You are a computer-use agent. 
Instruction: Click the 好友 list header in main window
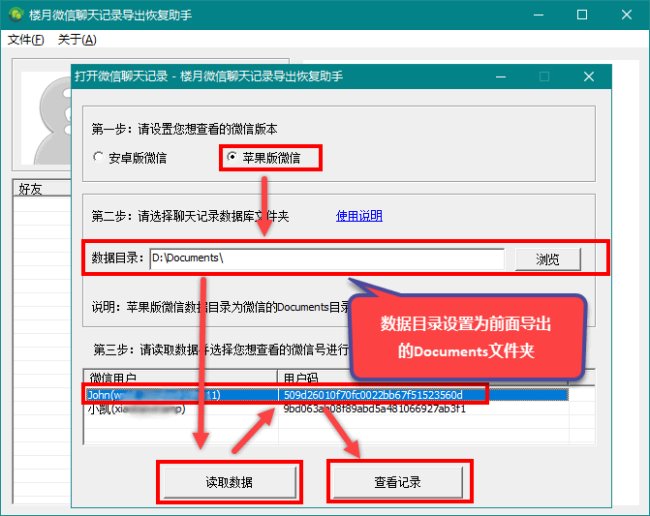[42, 189]
